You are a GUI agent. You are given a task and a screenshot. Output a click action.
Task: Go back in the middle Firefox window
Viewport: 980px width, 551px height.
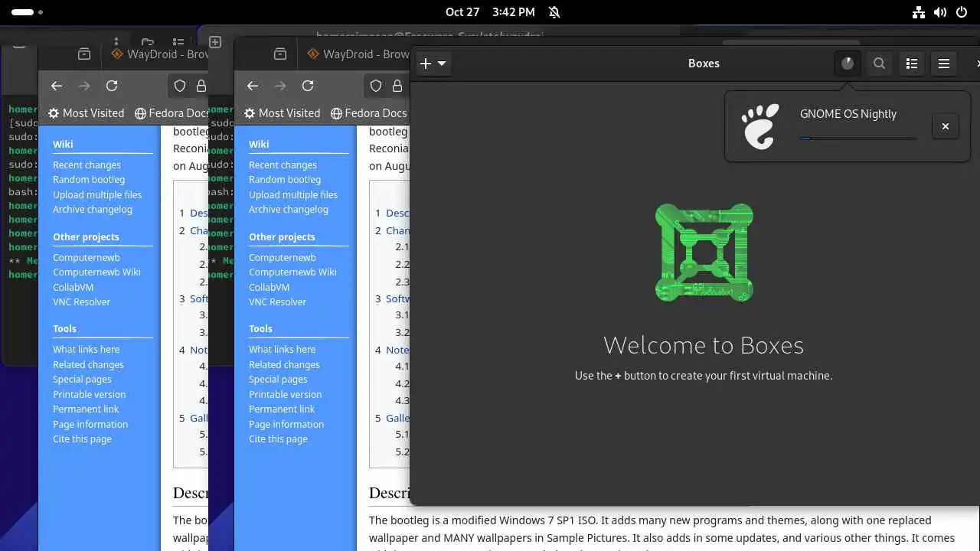pos(253,86)
